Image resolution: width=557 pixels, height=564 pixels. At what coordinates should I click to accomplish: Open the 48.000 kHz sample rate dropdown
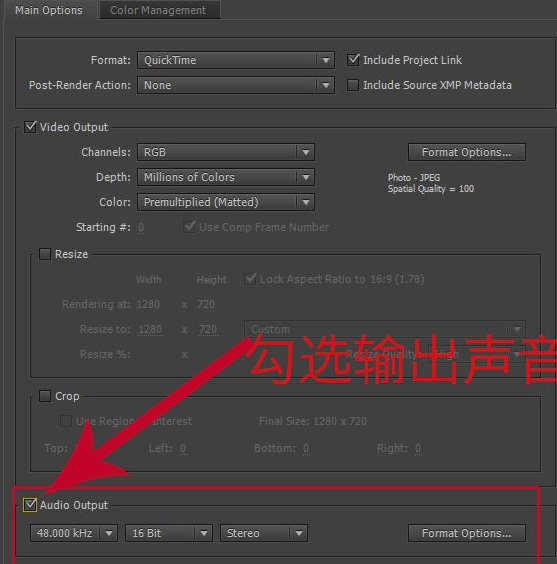pos(74,533)
